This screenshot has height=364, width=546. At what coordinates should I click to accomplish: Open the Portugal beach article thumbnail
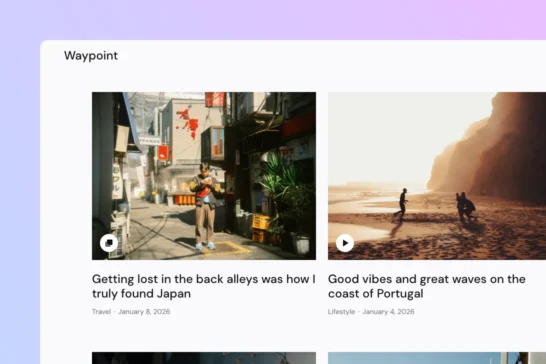tap(437, 176)
